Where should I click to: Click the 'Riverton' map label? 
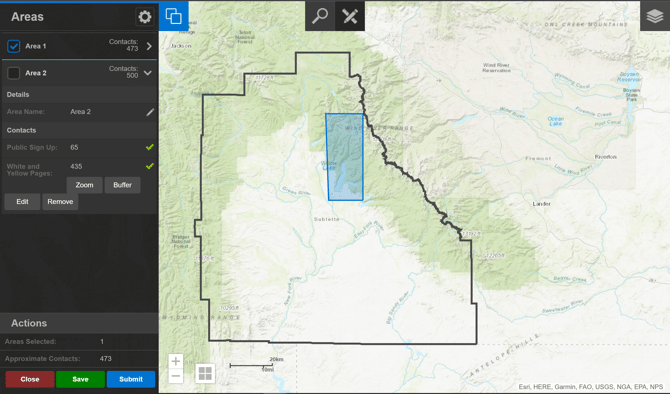(605, 157)
